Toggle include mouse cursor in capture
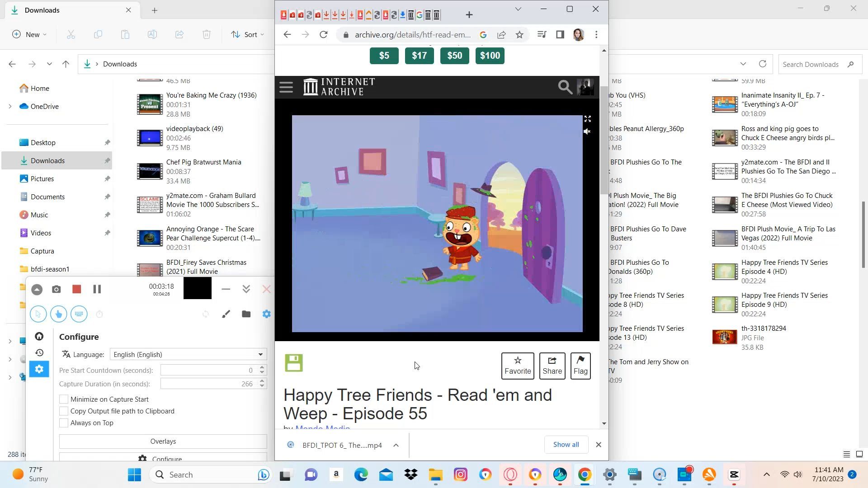This screenshot has height=488, width=868. point(38,314)
